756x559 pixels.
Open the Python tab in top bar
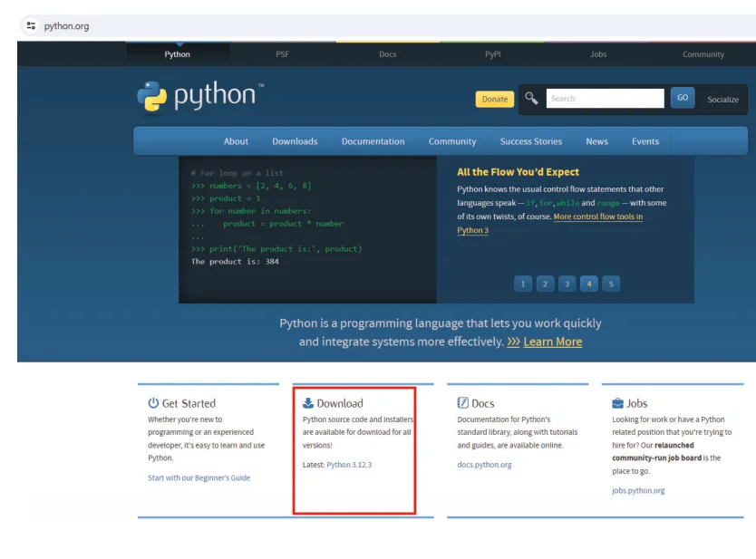(x=178, y=54)
